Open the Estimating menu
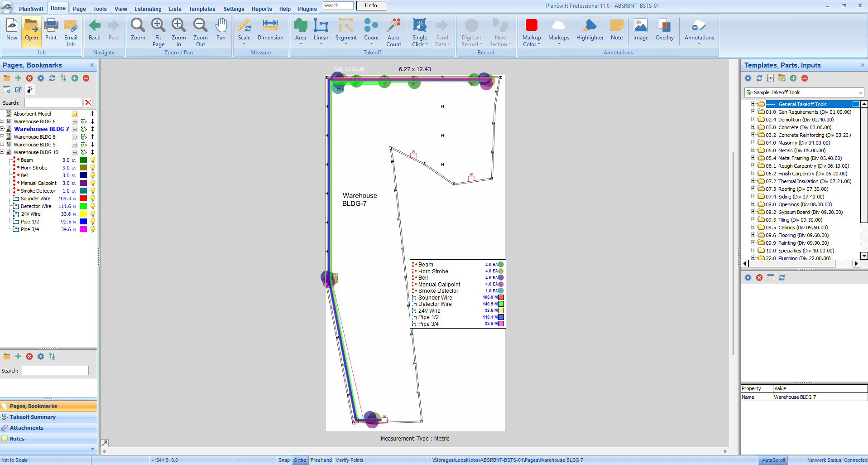868x465 pixels. point(148,9)
